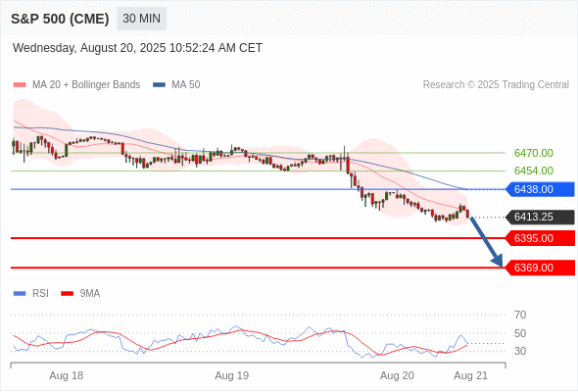578x392 pixels.
Task: Click the S&P 500 (CME) chart title
Action: click(60, 19)
